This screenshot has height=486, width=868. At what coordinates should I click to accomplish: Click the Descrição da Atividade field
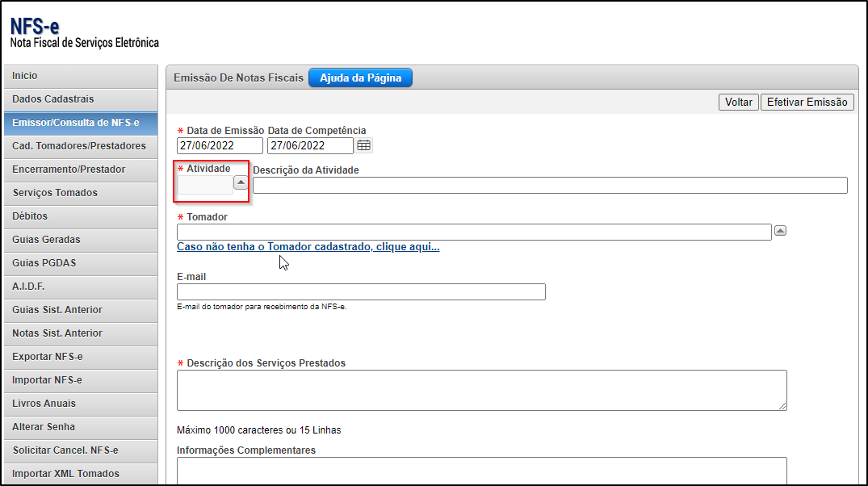(x=549, y=186)
